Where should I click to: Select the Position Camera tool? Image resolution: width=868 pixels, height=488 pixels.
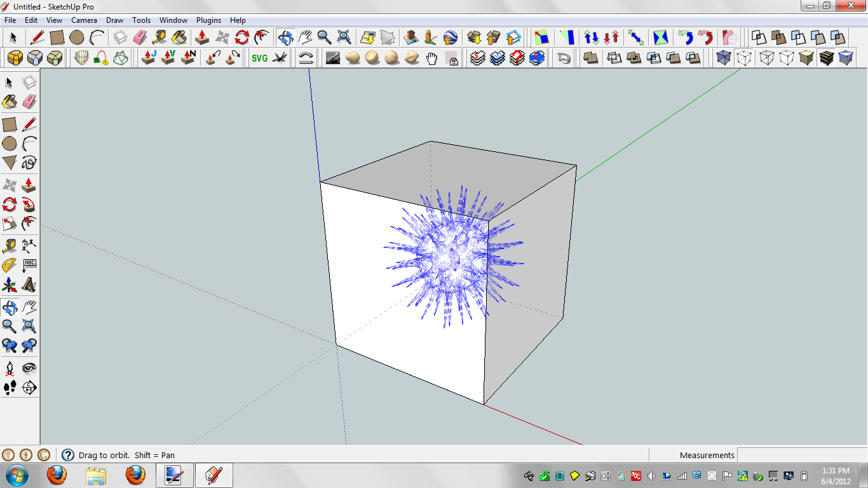point(10,368)
